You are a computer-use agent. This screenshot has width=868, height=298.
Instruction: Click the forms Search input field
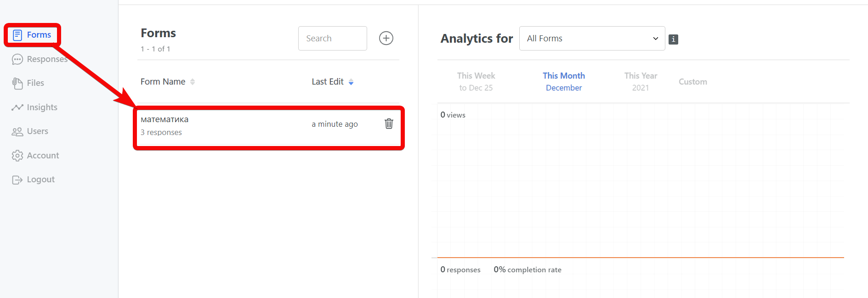coord(333,39)
